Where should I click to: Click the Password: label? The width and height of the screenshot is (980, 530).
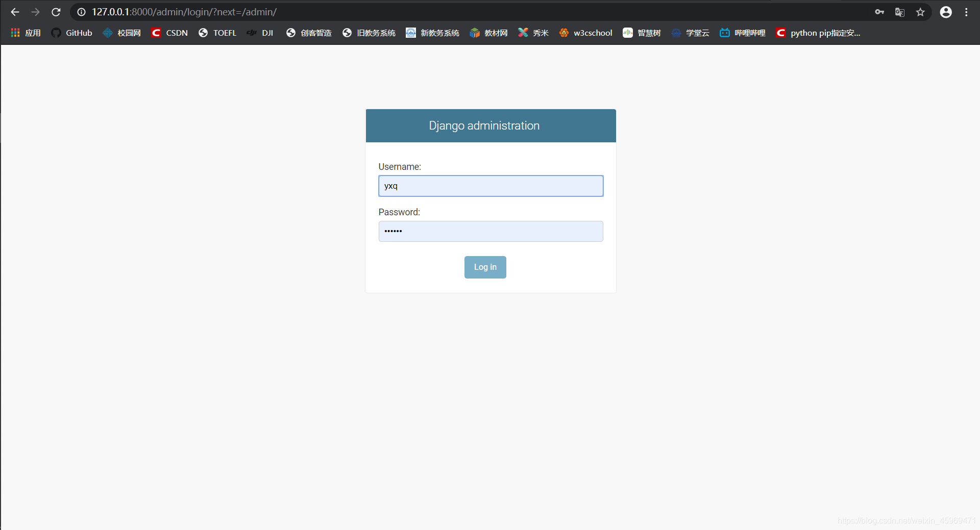point(399,212)
